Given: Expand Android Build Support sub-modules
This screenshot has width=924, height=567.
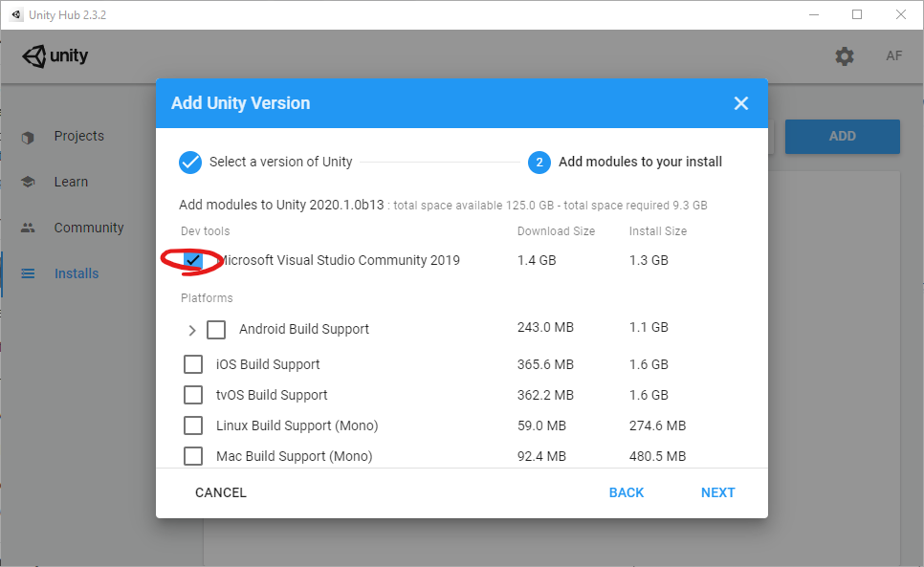Looking at the screenshot, I should click(x=191, y=330).
